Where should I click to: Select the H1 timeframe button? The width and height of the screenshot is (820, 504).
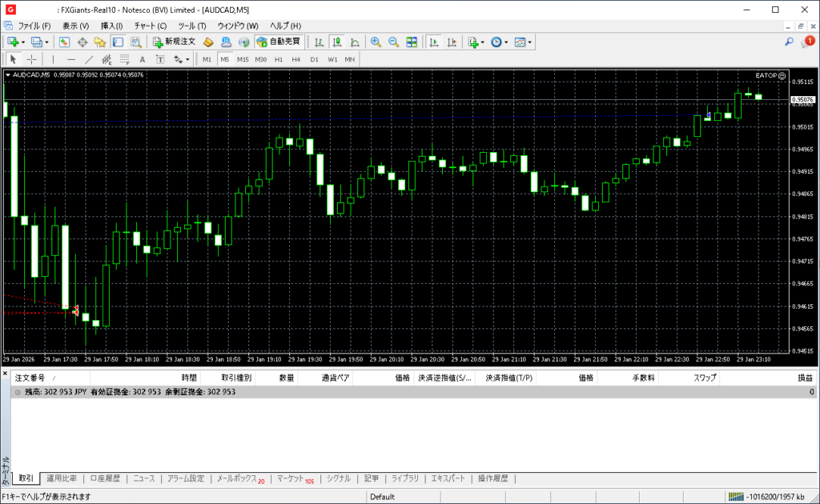click(279, 59)
